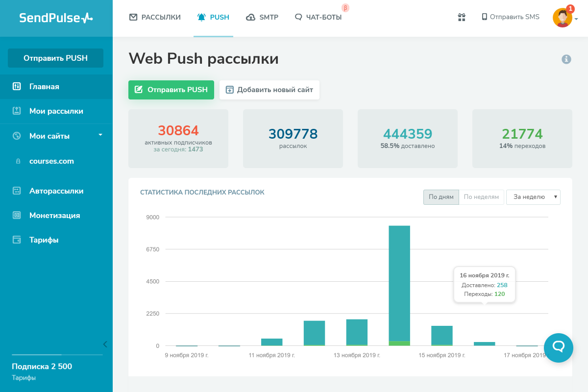This screenshot has width=588, height=392.
Task: Go to the Чат-боты tab
Action: [318, 17]
